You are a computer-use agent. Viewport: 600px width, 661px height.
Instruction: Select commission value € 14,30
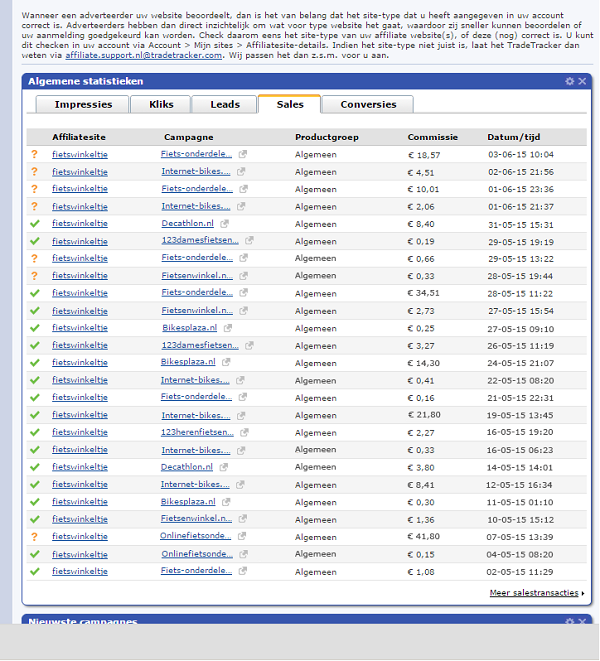coord(424,363)
